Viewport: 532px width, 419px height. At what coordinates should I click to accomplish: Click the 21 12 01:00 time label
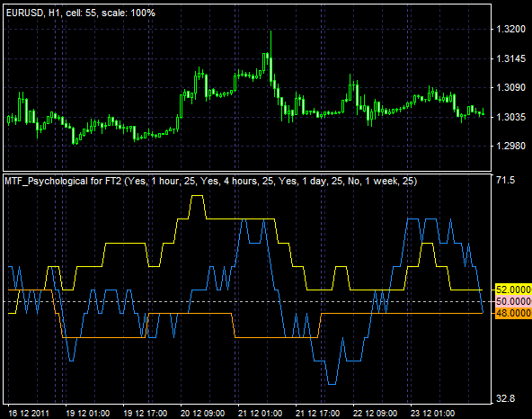coord(261,414)
